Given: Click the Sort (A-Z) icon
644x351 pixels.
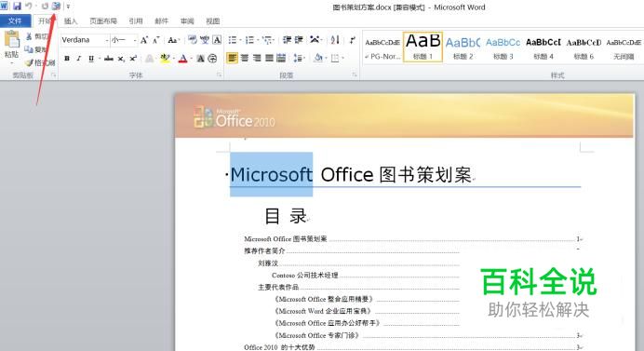Looking at the screenshot, I should point(335,40).
